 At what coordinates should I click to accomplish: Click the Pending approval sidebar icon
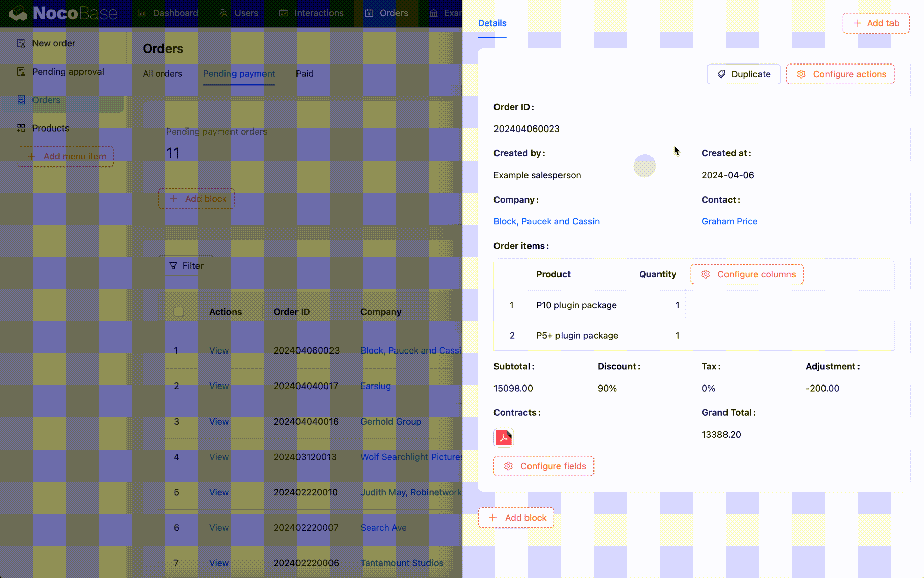21,72
